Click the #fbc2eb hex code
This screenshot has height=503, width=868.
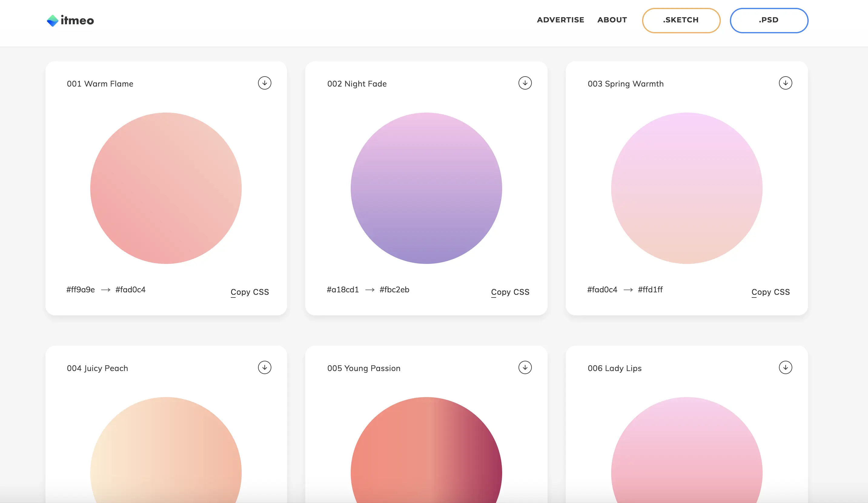394,290
